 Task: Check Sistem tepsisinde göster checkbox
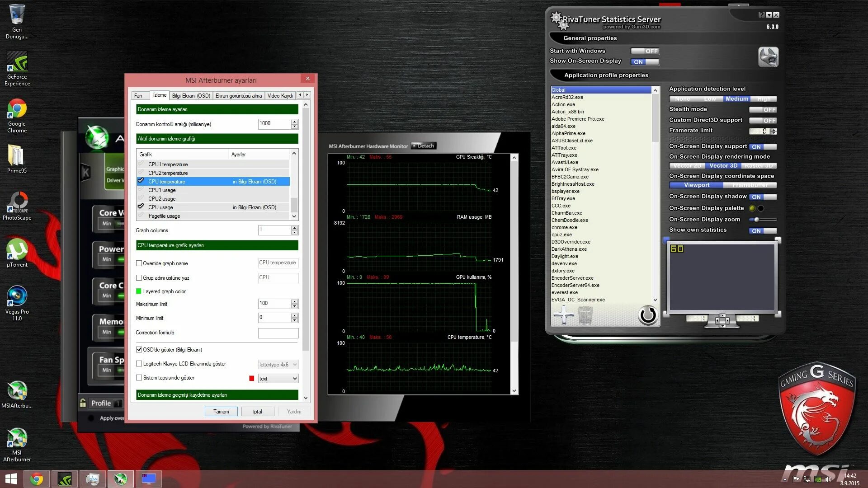139,378
